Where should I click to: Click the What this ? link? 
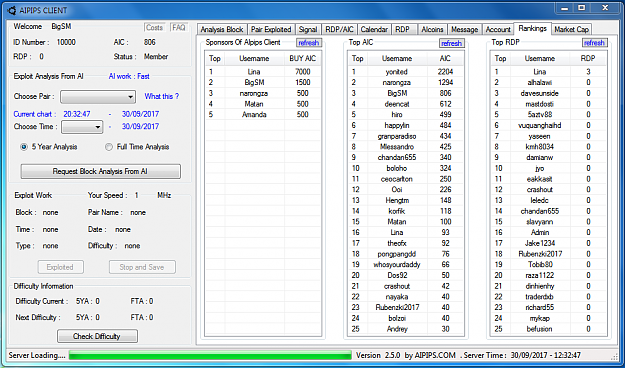(x=161, y=96)
